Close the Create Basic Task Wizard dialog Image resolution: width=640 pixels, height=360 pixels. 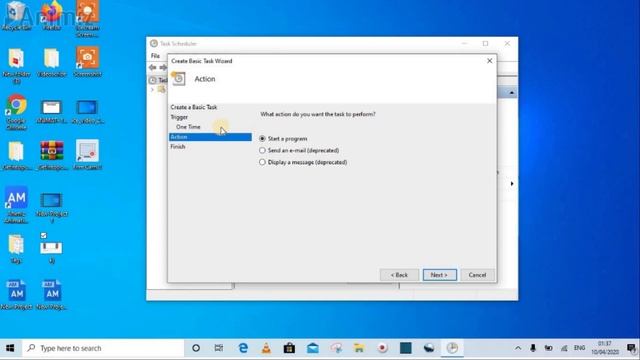click(489, 61)
